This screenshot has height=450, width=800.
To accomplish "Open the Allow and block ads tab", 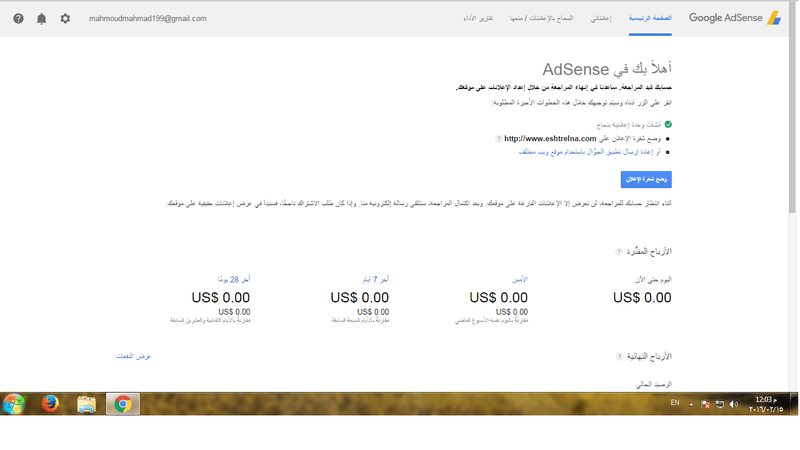I will (x=541, y=18).
